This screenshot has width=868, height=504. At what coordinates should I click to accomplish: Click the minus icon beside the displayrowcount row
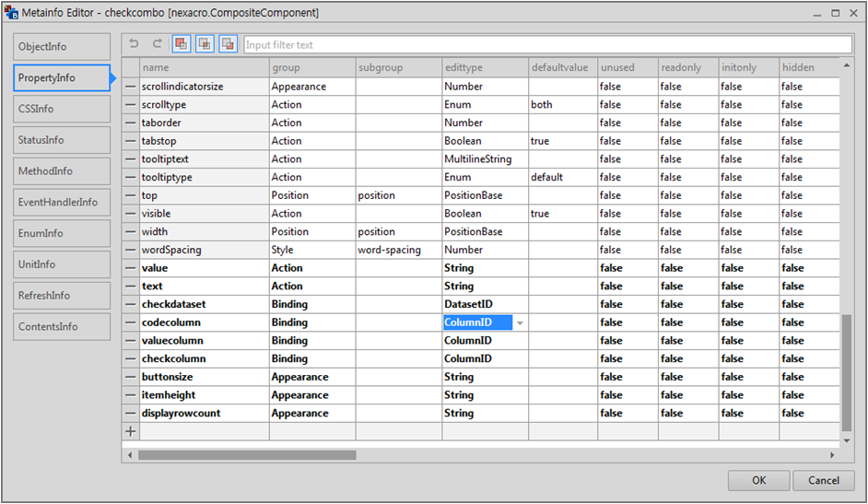click(130, 414)
